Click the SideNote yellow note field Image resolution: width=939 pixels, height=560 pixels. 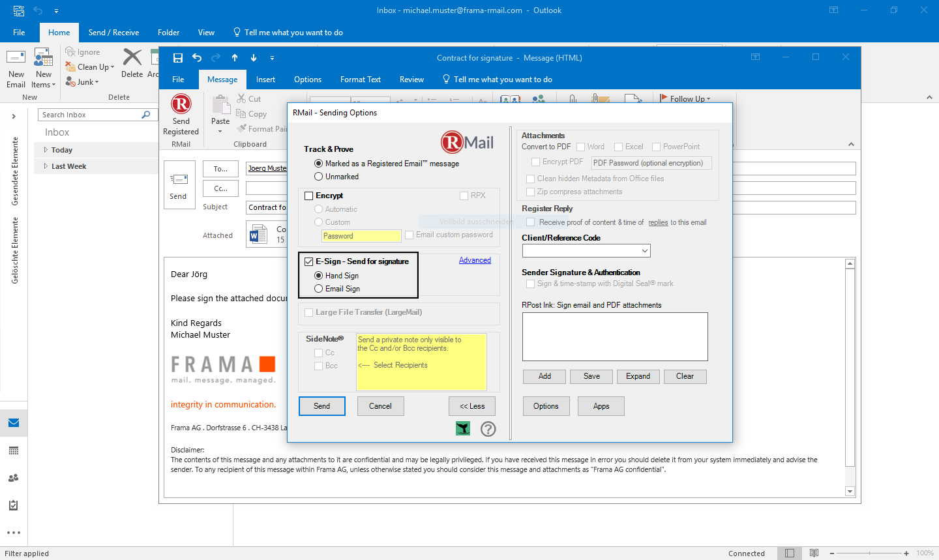click(x=421, y=362)
